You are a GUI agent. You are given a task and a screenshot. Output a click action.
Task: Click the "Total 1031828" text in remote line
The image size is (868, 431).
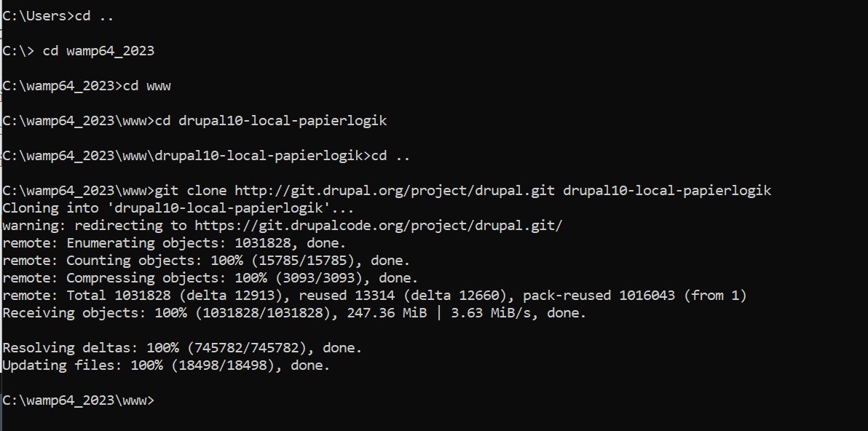[x=111, y=296]
